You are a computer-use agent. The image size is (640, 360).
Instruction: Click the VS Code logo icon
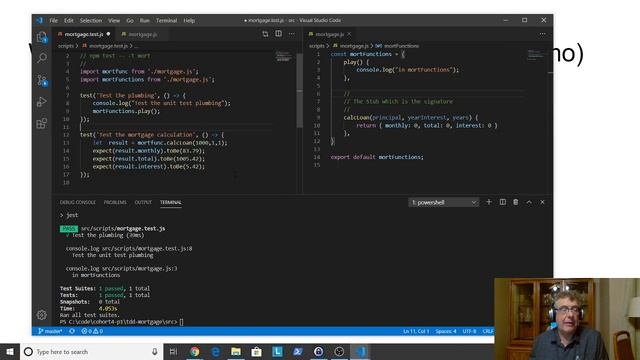39,20
